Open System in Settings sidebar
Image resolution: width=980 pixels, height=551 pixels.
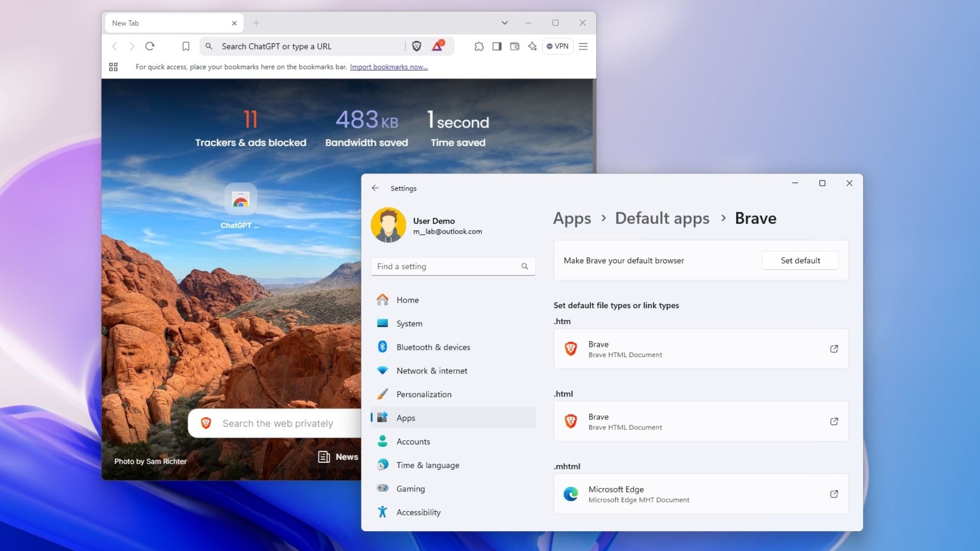pos(453,323)
